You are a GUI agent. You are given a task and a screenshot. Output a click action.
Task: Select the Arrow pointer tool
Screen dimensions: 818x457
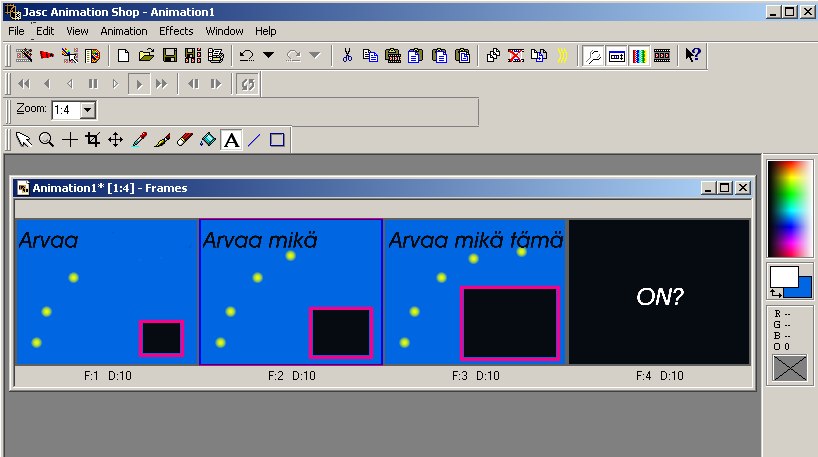23,140
